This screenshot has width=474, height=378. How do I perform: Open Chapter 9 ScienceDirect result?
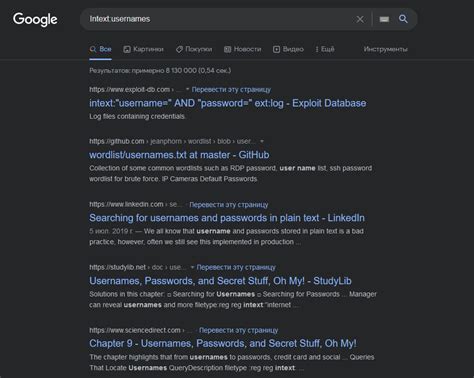tap(223, 344)
